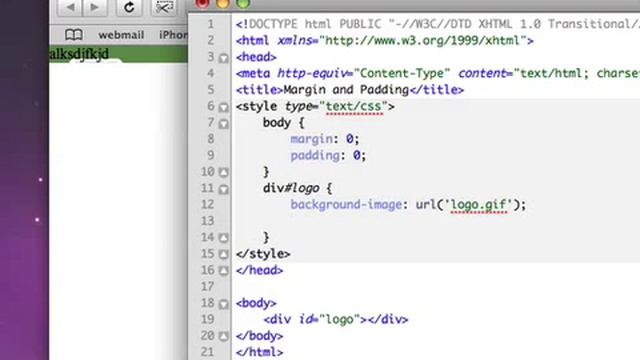Screen dimensions: 640x360
Task: Click "text/css" value on line 6
Action: point(354,107)
